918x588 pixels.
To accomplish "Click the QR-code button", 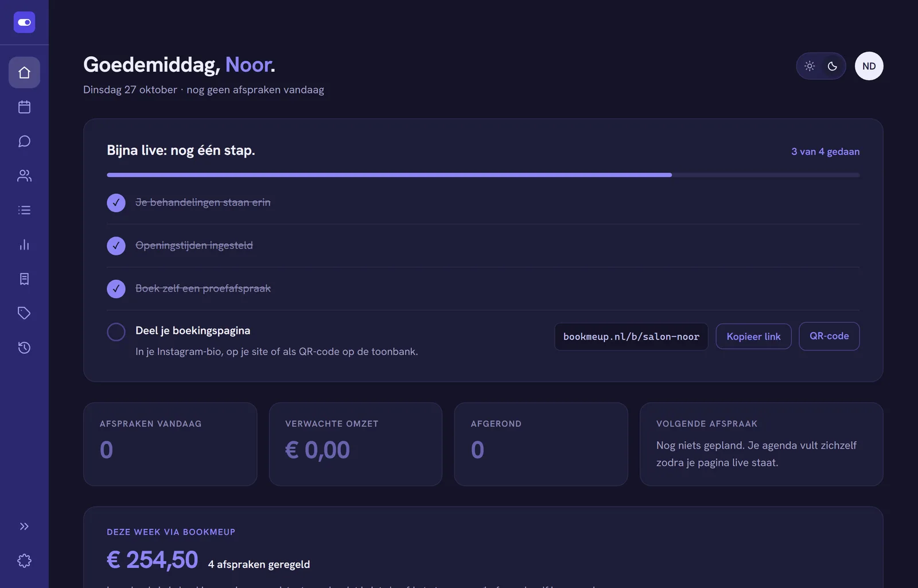I will tap(829, 336).
